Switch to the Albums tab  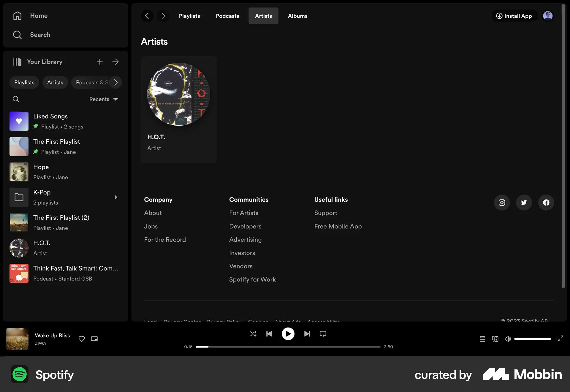[x=297, y=16]
